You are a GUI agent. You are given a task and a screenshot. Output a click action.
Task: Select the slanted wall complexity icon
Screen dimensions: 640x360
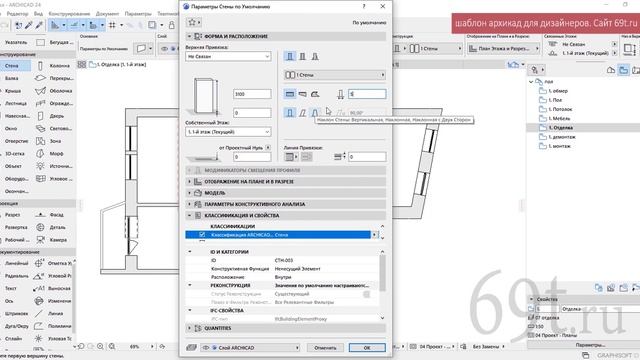[x=302, y=113]
